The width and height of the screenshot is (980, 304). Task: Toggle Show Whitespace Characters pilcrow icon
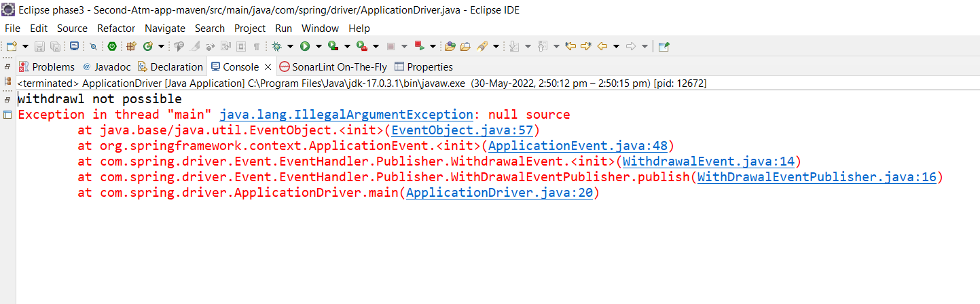[257, 46]
